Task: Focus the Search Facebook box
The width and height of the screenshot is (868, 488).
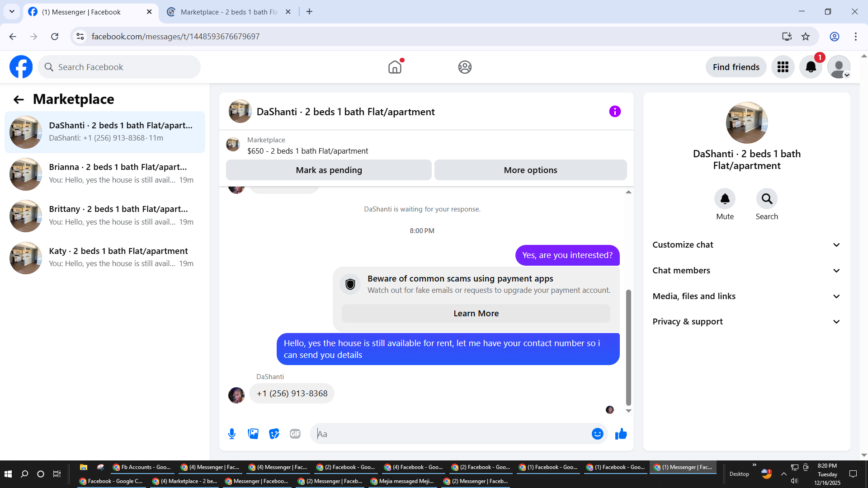Action: (119, 67)
